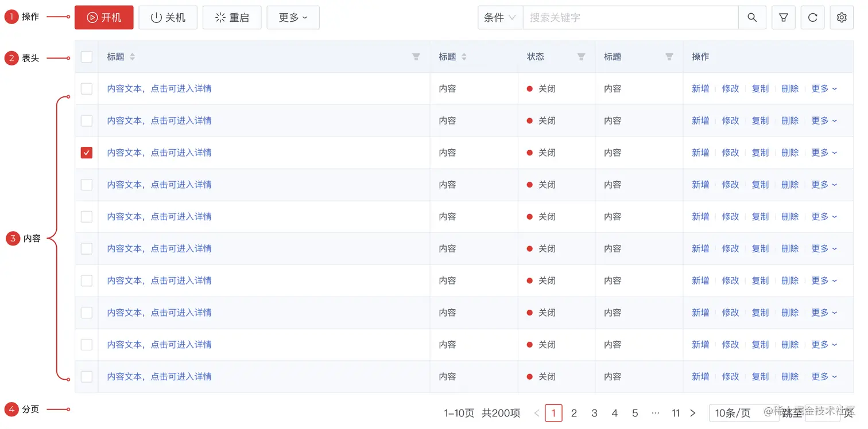Click the next page arrow in the pagination

point(692,413)
